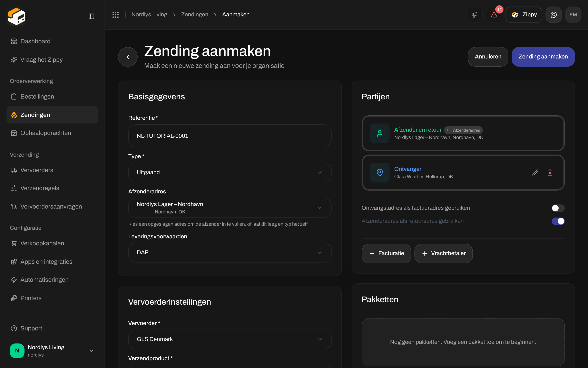Viewport: 588px width, 368px height.
Task: Open the chat support icon
Action: coord(553,15)
